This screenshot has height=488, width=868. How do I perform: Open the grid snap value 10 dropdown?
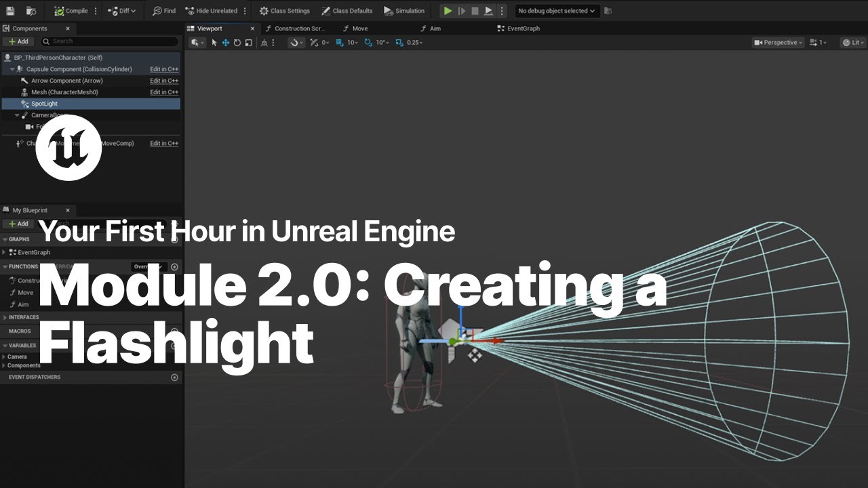(353, 42)
